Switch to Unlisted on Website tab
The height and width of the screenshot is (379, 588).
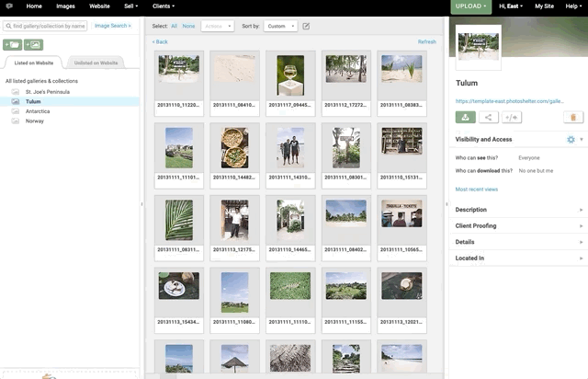click(x=96, y=63)
